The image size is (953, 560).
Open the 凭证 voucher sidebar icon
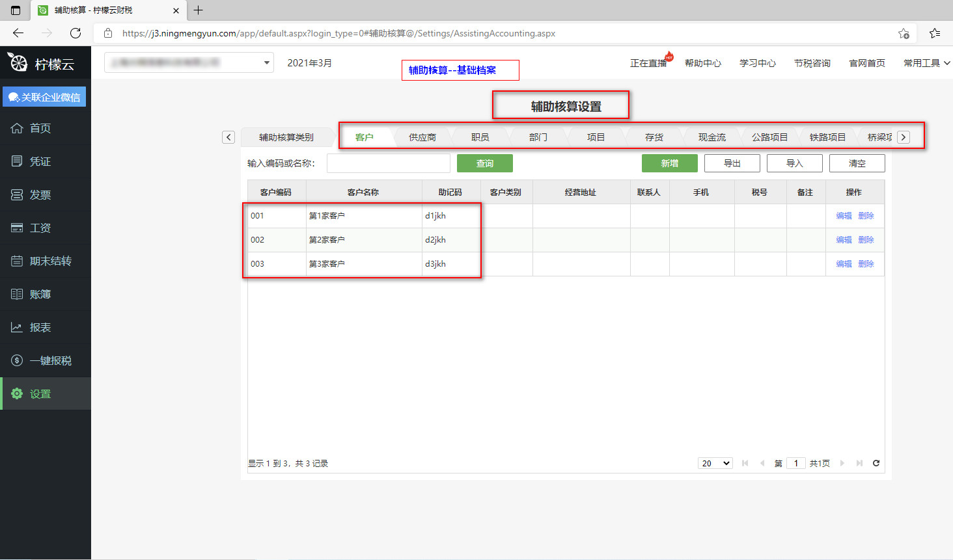coord(17,161)
